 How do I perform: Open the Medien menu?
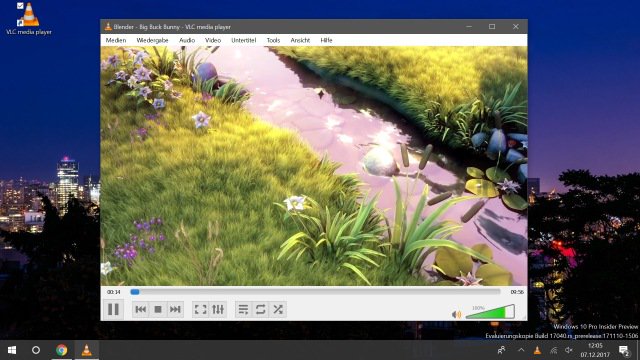click(116, 40)
